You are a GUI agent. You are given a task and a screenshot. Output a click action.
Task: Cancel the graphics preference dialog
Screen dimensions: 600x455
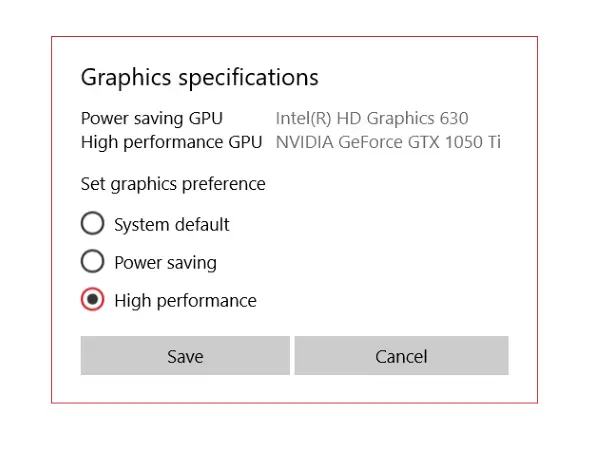point(401,356)
